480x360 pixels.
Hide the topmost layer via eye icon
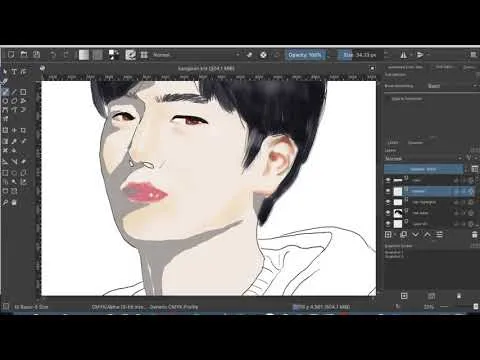(x=388, y=180)
